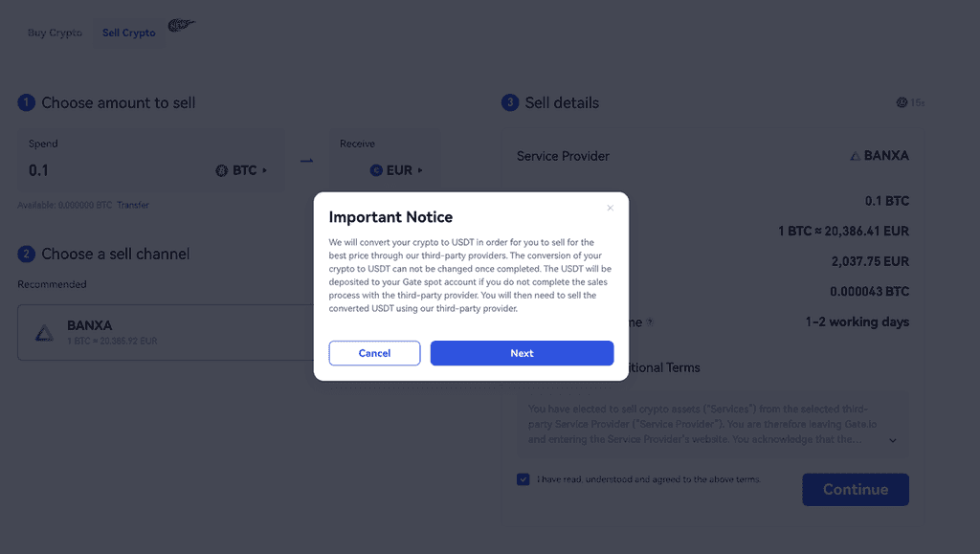
Task: Close the Important Notice dialog with X
Action: pyautogui.click(x=611, y=208)
